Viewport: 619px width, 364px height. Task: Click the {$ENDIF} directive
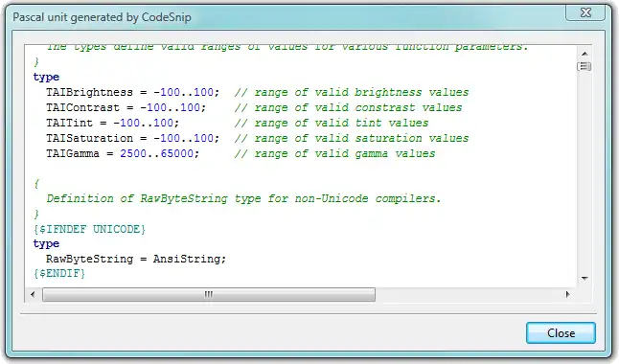click(x=59, y=273)
